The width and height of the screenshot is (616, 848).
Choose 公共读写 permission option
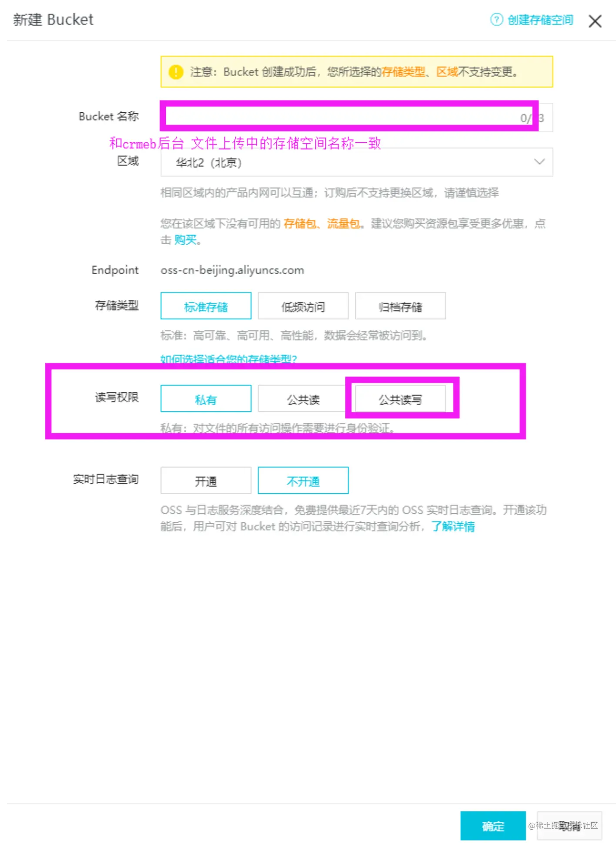click(x=400, y=399)
